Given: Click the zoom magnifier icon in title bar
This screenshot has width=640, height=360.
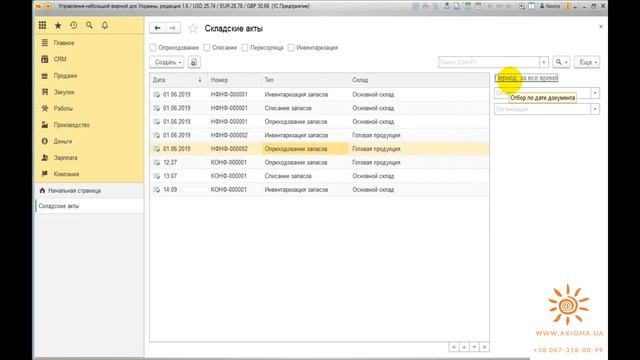Looking at the screenshot, I should 522,6.
